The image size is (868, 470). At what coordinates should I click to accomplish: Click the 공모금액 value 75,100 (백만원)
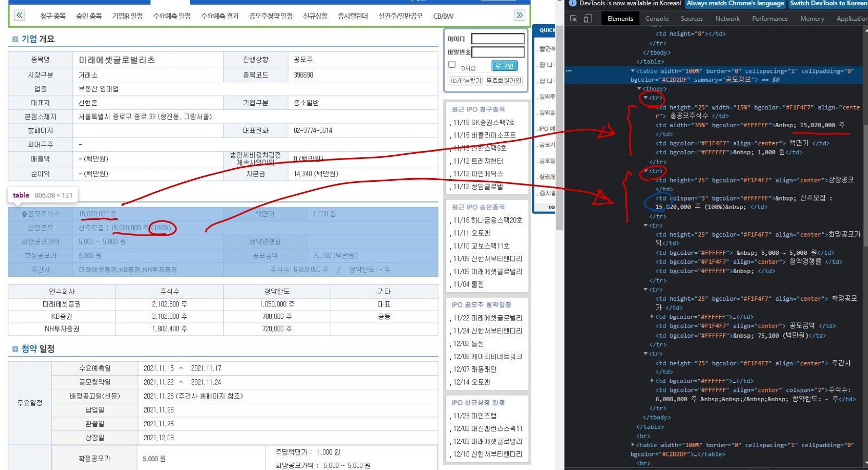(x=336, y=256)
